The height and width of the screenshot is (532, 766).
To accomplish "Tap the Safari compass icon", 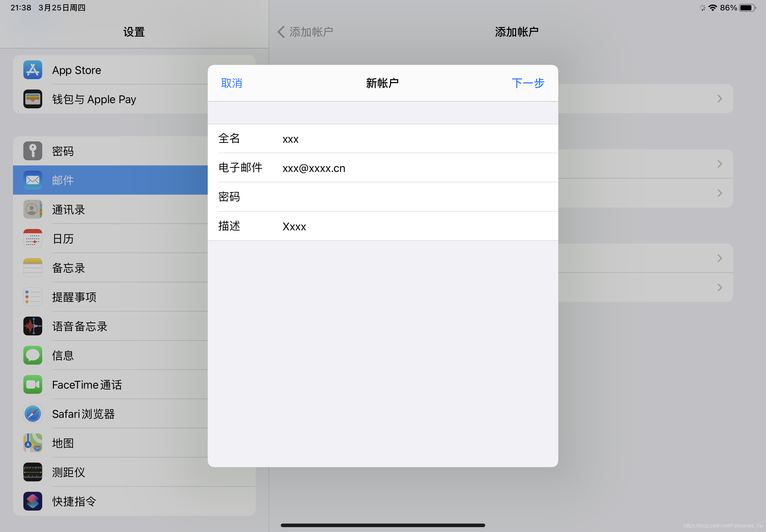I will 33,414.
